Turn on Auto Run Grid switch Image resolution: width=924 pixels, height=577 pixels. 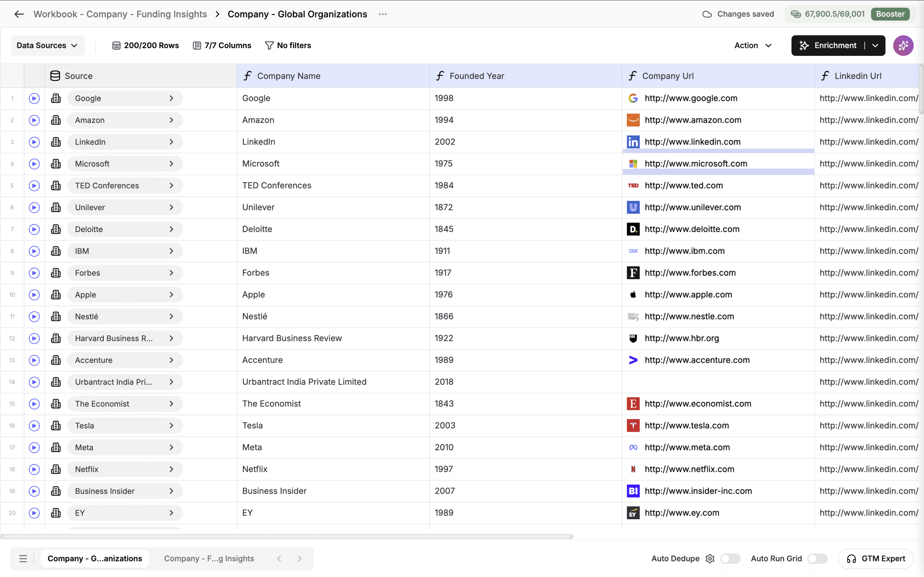click(x=817, y=558)
